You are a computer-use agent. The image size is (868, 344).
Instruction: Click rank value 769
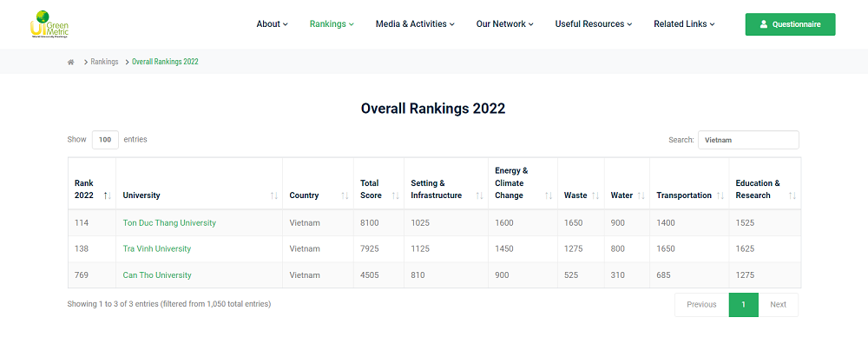click(x=82, y=275)
